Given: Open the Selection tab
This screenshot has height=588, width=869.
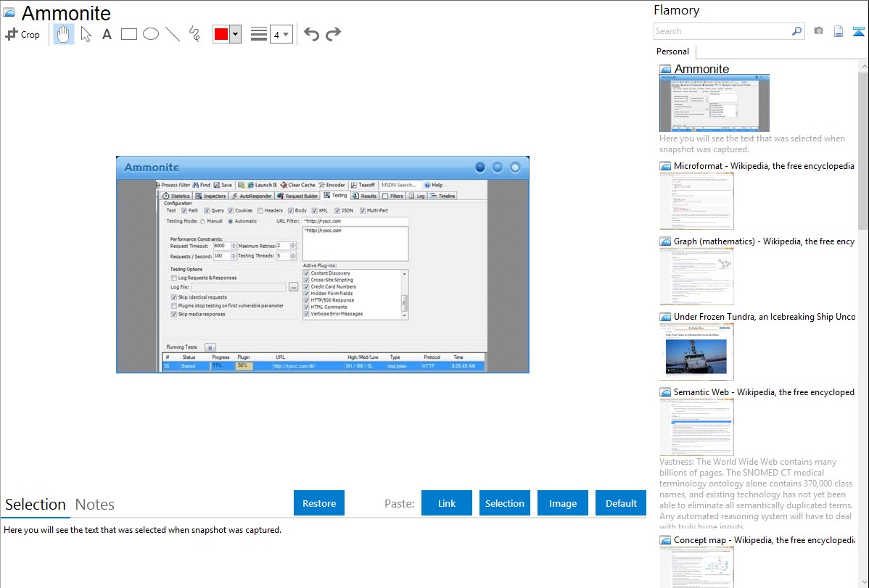Looking at the screenshot, I should pos(36,505).
